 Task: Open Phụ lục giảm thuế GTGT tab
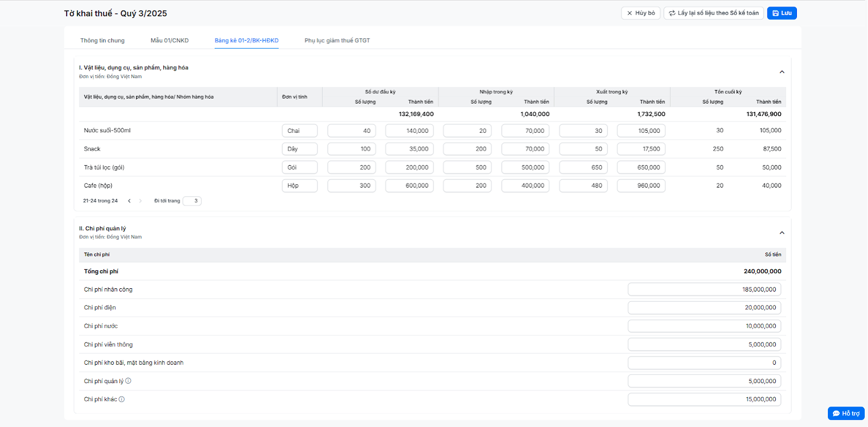337,41
